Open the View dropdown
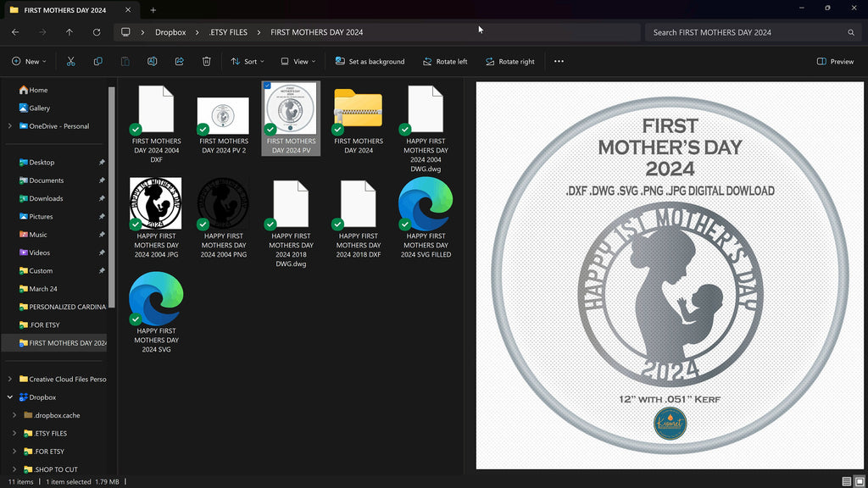This screenshot has height=488, width=868. pyautogui.click(x=298, y=61)
